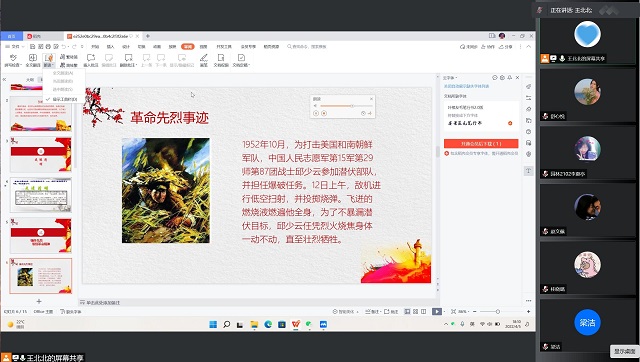This screenshot has width=640, height=362.
Task: Select the Ink Pen (画笔) tool
Action: coord(204,60)
